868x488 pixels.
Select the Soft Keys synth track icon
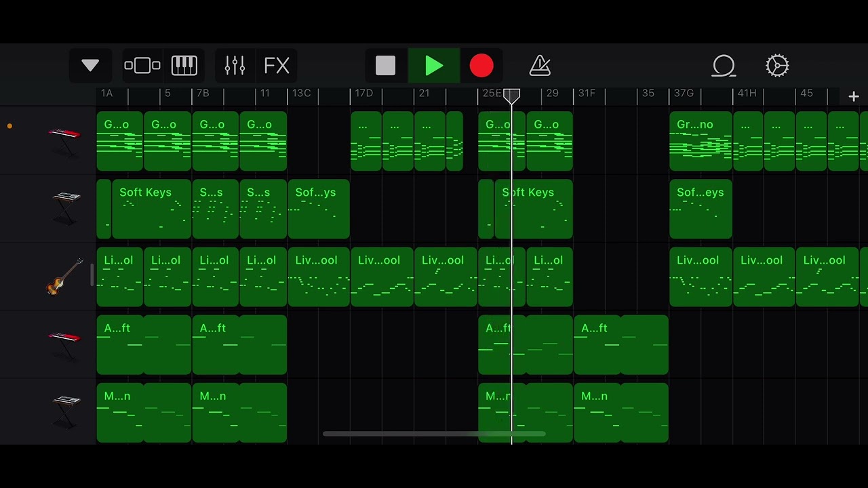coord(66,207)
